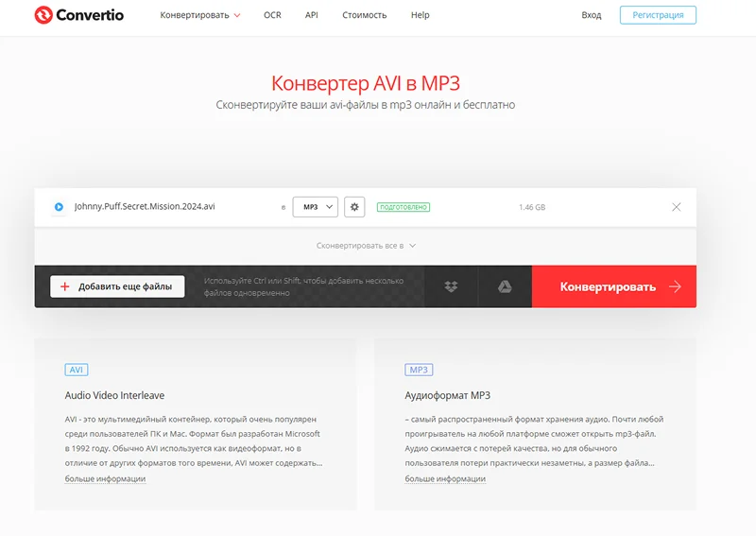Screen dimensions: 756x536
Task: Open the Help page
Action: [x=420, y=15]
